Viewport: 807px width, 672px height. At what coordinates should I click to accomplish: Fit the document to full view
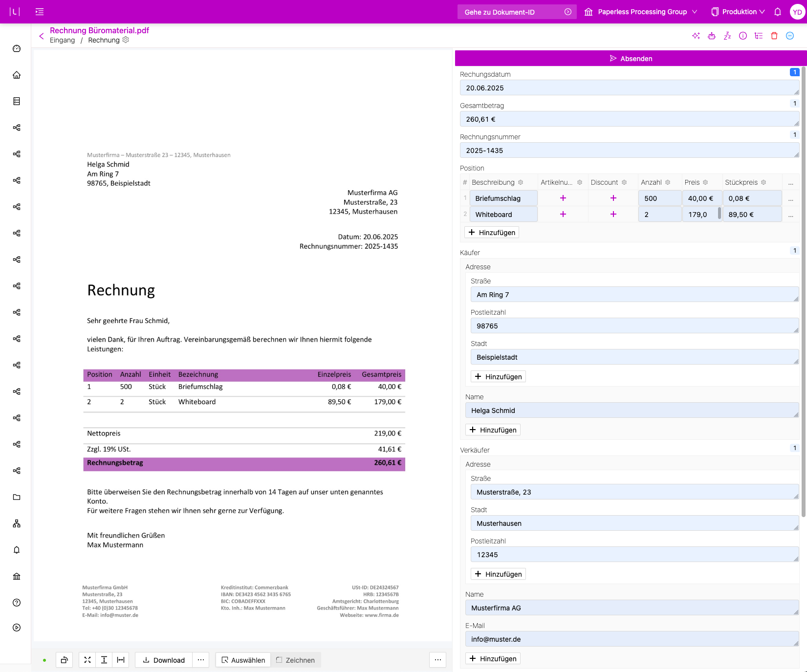(87, 660)
